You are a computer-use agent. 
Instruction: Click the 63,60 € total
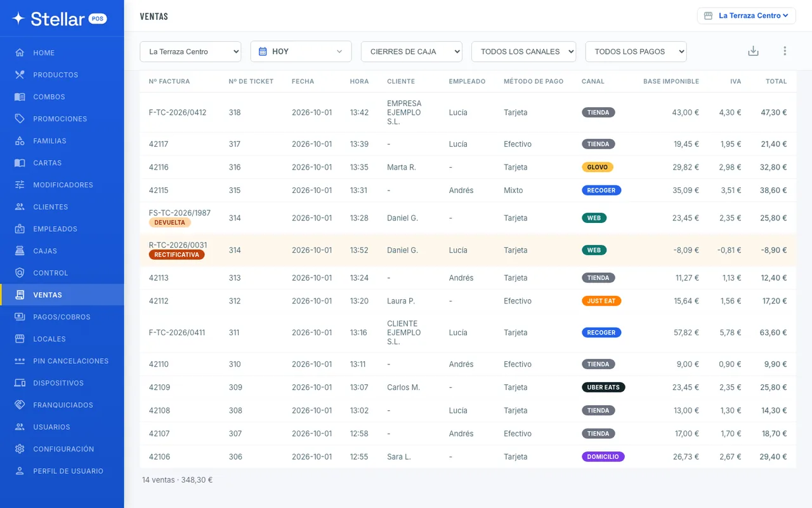pos(773,333)
